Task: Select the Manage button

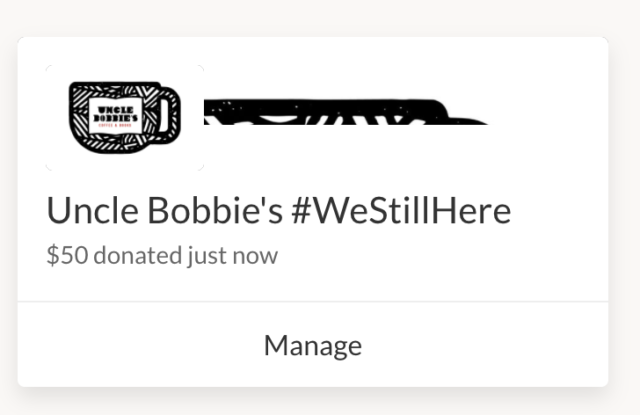Action: click(313, 345)
